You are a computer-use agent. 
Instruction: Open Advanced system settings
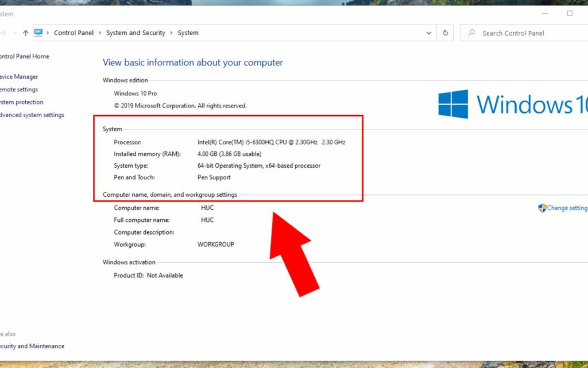click(x=32, y=115)
